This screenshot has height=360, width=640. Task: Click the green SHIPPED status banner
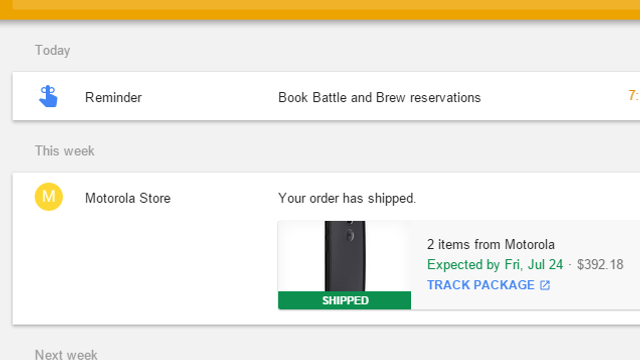tap(344, 300)
